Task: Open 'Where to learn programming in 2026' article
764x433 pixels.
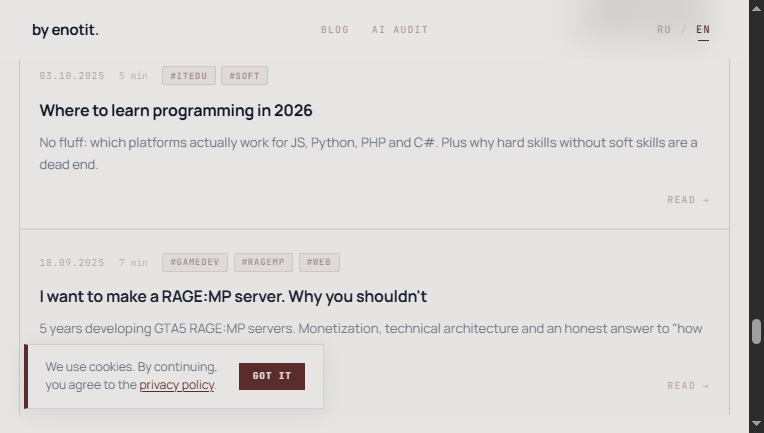Action: [x=176, y=111]
